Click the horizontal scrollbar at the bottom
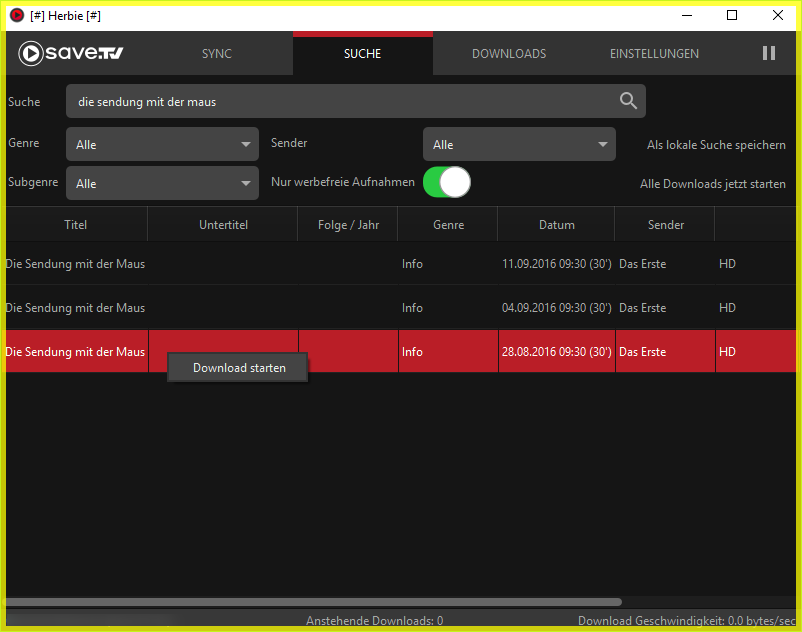Viewport: 802px width, 632px height. point(312,602)
